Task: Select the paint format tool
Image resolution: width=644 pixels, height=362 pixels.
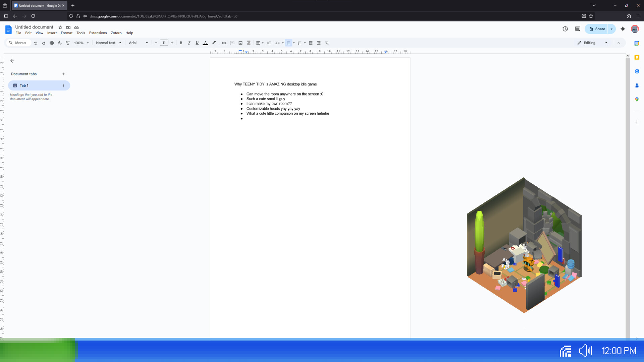Action: 67,43
